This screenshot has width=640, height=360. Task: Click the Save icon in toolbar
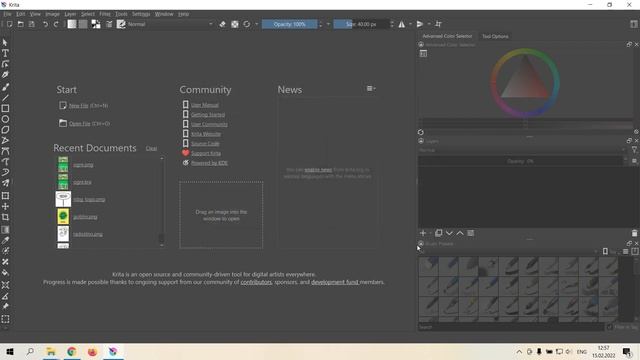coord(31,24)
